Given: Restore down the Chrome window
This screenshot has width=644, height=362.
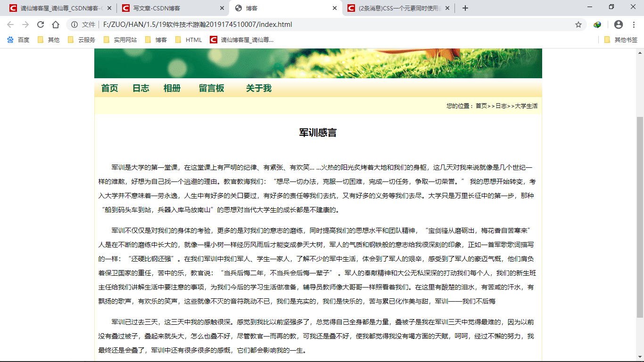Looking at the screenshot, I should (611, 7).
